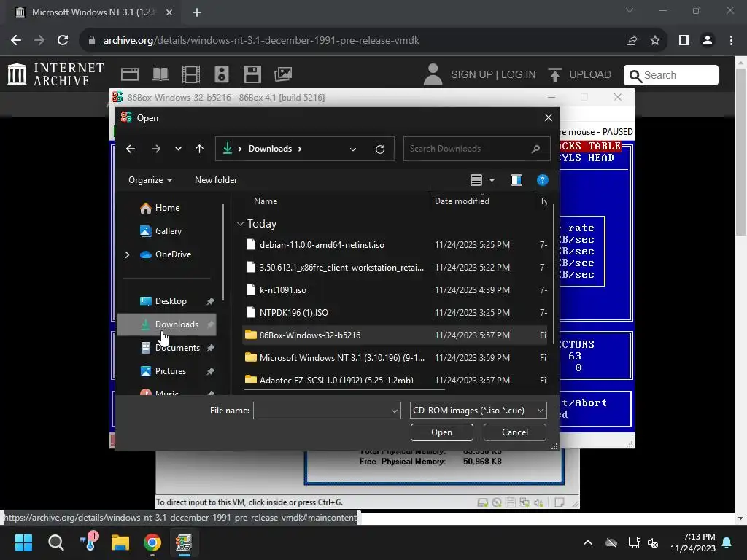The height and width of the screenshot is (560, 747).
Task: Click the Archive Search box
Action: (x=671, y=75)
